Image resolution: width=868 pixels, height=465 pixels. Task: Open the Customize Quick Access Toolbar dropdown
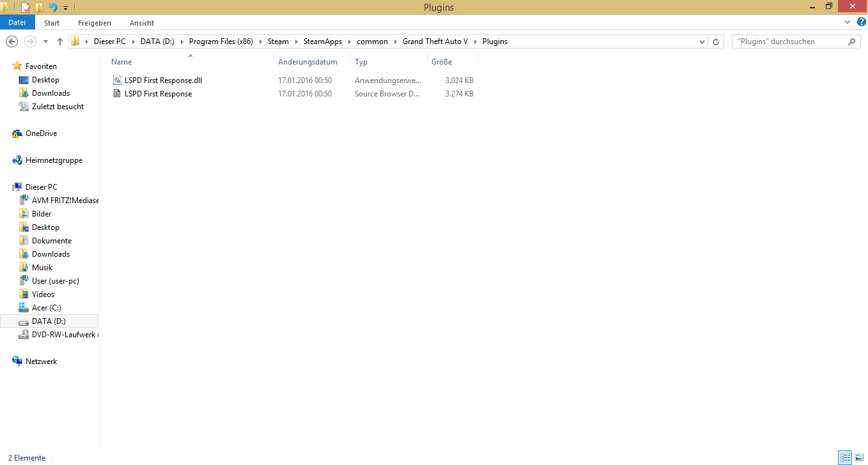[x=65, y=8]
